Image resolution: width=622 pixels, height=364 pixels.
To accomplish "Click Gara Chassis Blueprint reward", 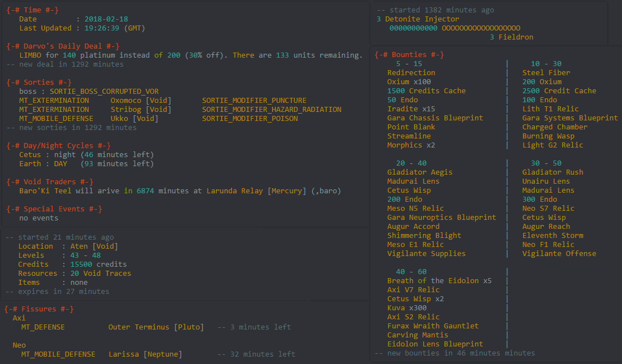I will [435, 118].
